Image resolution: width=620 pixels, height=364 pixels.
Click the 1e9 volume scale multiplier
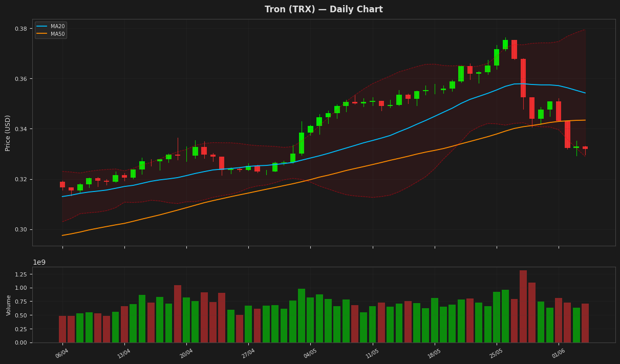[39, 262]
